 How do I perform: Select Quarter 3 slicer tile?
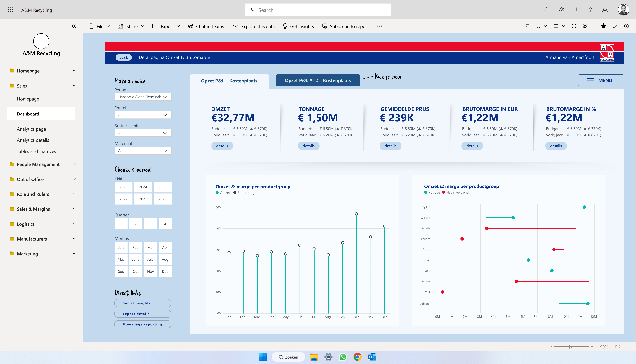(x=150, y=224)
